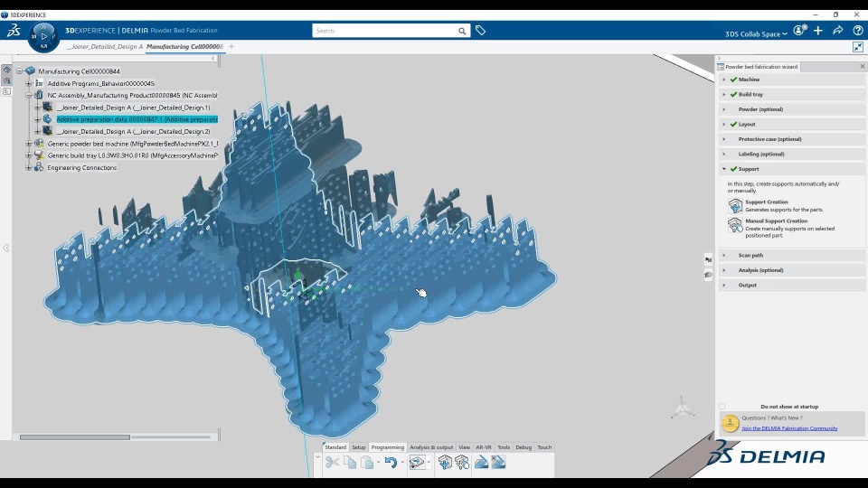Click the bottom icon in the left tree side strip
This screenshot has width=868, height=488.
[x=6, y=91]
